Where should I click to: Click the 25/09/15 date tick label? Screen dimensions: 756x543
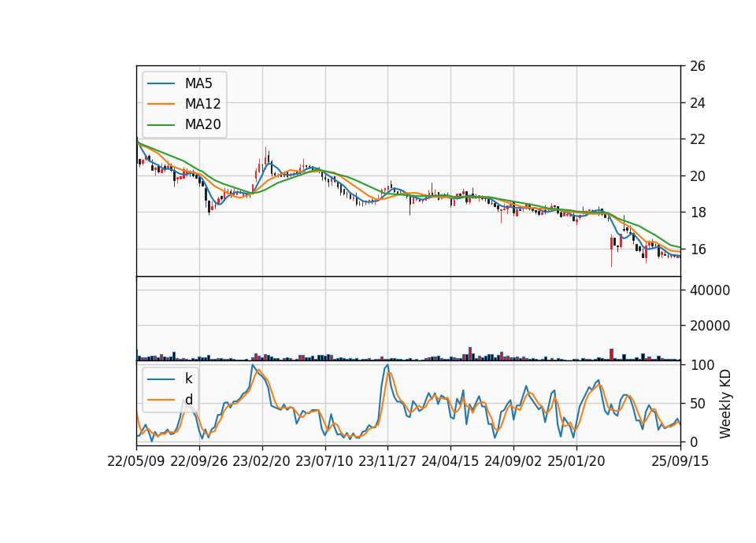click(680, 461)
